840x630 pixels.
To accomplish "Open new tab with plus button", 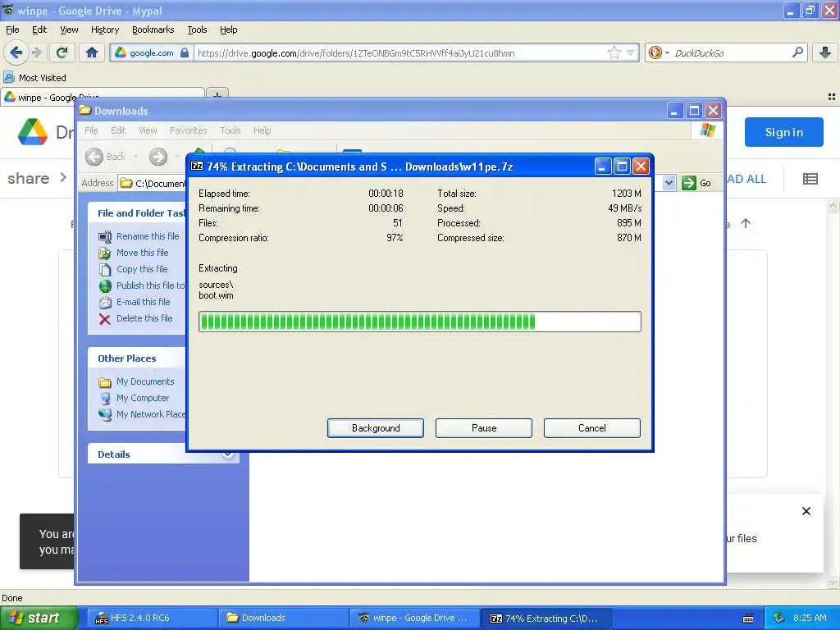I will click(217, 94).
